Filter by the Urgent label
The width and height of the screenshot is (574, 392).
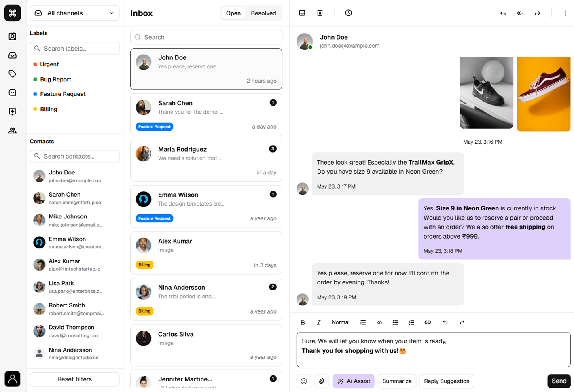[49, 64]
